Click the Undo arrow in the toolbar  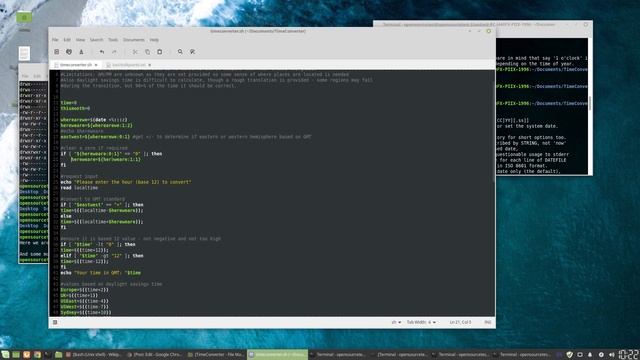point(102,52)
